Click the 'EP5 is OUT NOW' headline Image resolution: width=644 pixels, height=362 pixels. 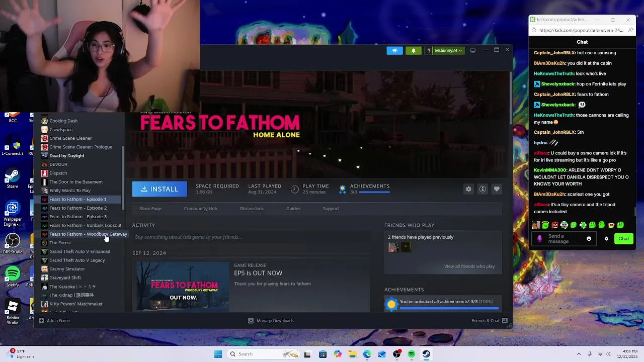pos(258,273)
